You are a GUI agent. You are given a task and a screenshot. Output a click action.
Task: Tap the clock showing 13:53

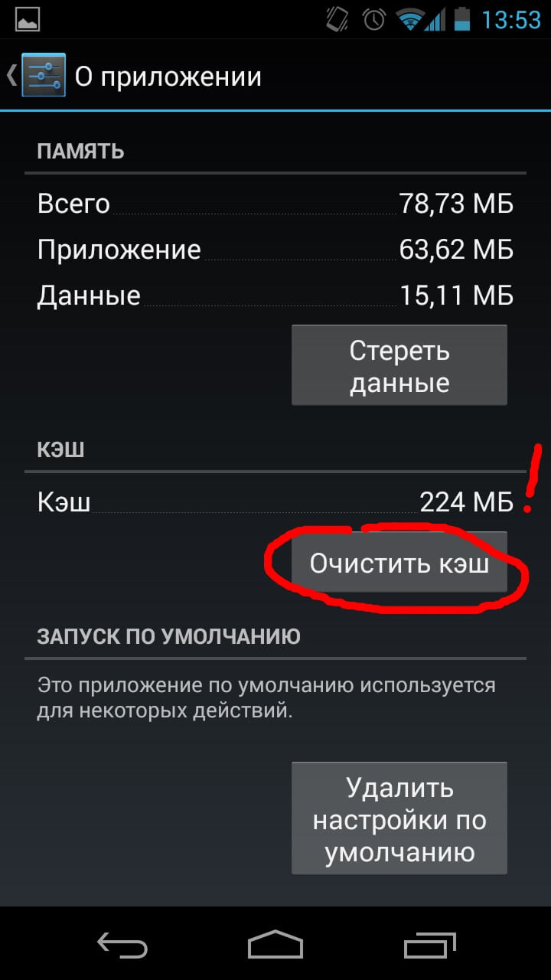510,19
